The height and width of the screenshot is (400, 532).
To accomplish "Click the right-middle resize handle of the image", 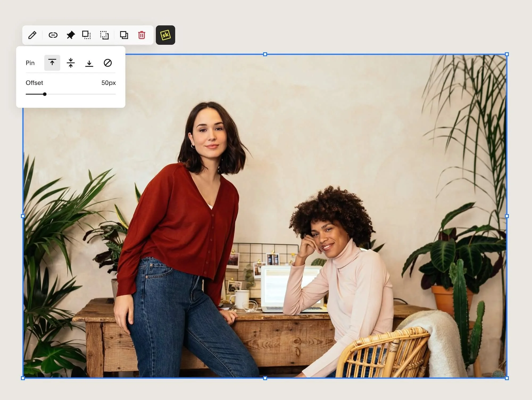I will (507, 216).
